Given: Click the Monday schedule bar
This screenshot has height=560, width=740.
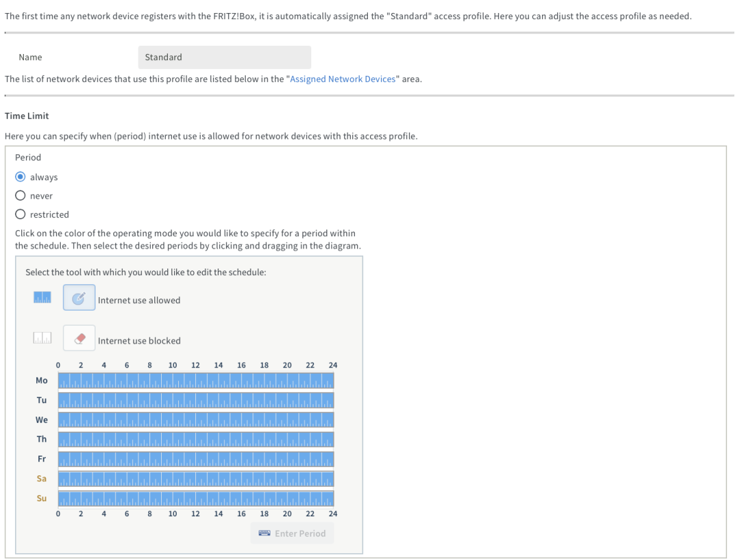Looking at the screenshot, I should click(196, 380).
